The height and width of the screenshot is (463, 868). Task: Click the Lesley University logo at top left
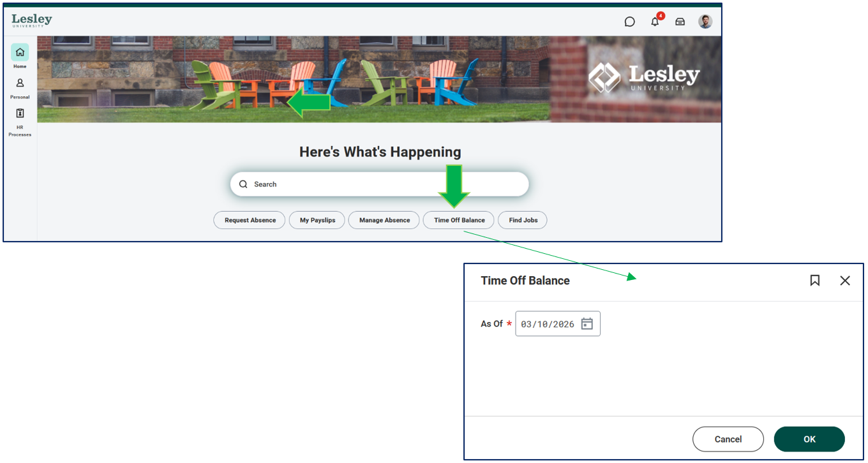tap(32, 20)
